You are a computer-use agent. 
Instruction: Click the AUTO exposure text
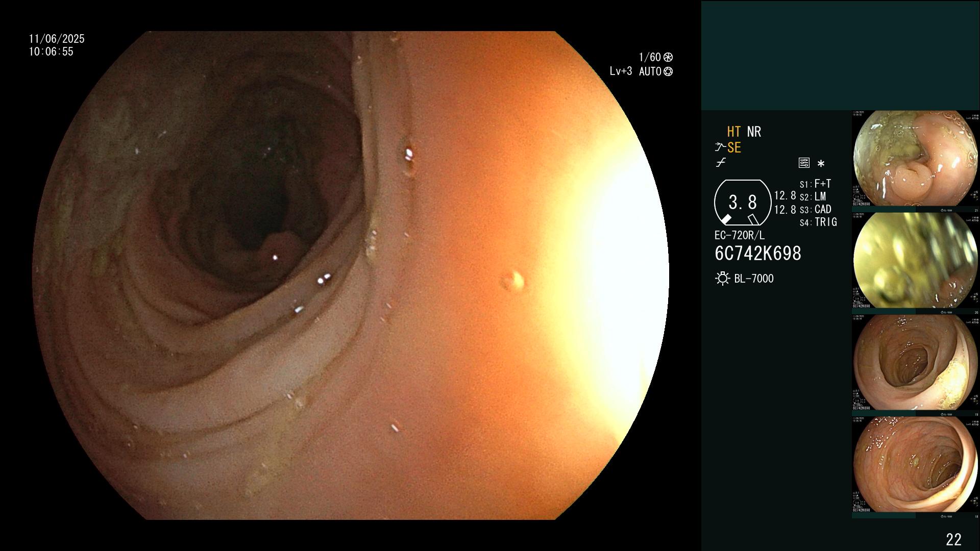point(650,71)
